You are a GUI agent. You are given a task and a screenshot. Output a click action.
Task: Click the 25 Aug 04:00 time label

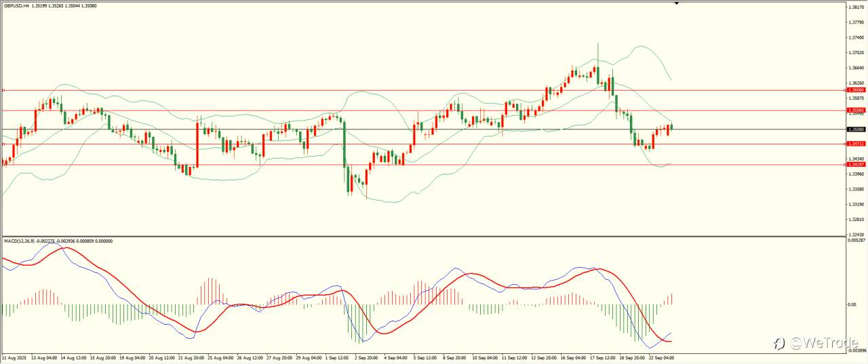coord(220,357)
